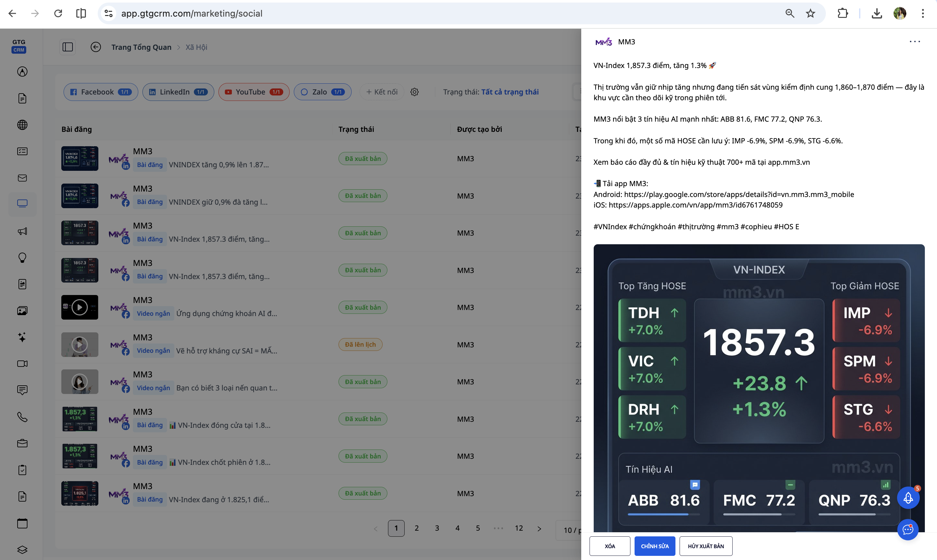Click the CHỈNH SỬA edit button
Screen dimensions: 937x560
click(655, 546)
